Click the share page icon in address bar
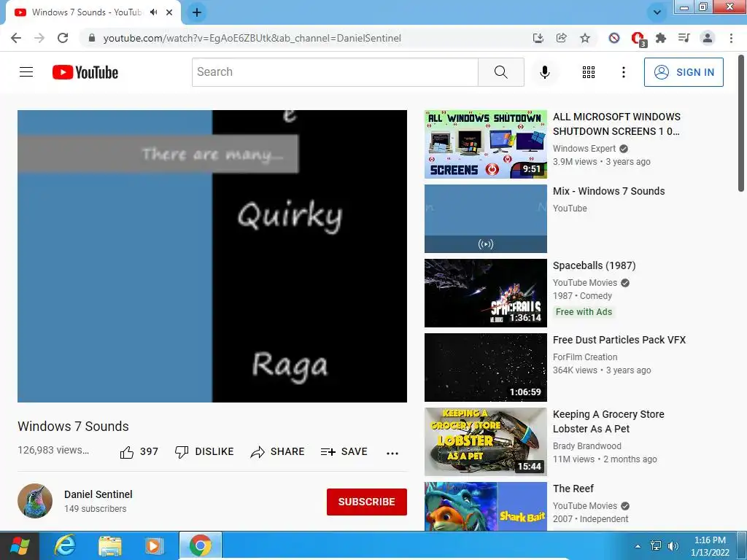 [561, 38]
